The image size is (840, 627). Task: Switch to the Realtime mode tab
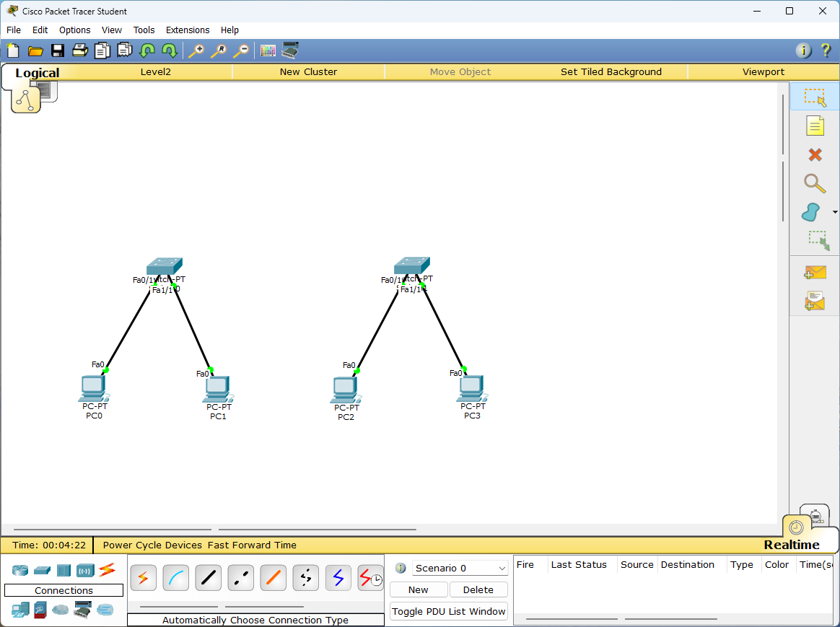(791, 545)
